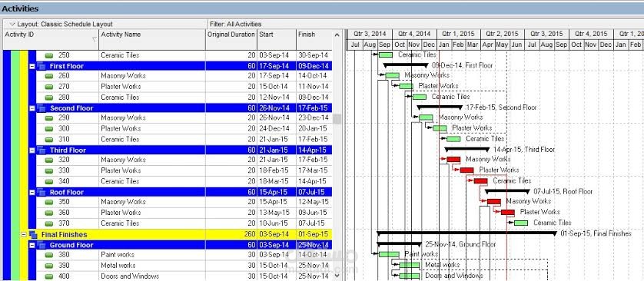The height and width of the screenshot is (281, 644).
Task: Select activity icon for row 400
Action: click(x=49, y=276)
